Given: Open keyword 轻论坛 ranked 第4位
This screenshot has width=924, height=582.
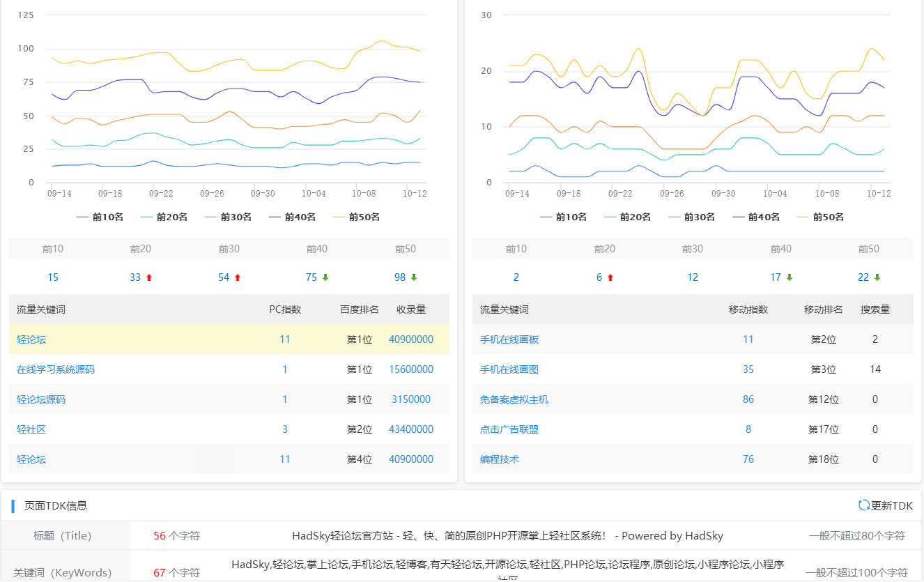Looking at the screenshot, I should pos(31,459).
